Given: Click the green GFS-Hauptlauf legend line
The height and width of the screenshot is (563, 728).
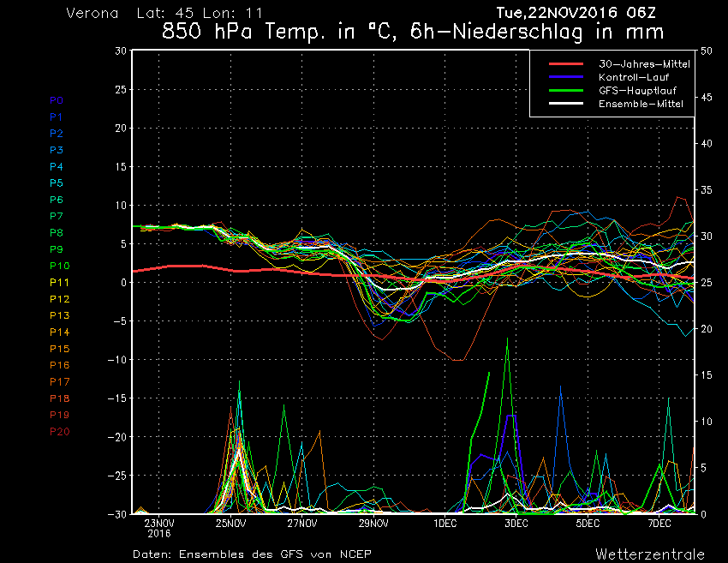Looking at the screenshot, I should pyautogui.click(x=566, y=91).
